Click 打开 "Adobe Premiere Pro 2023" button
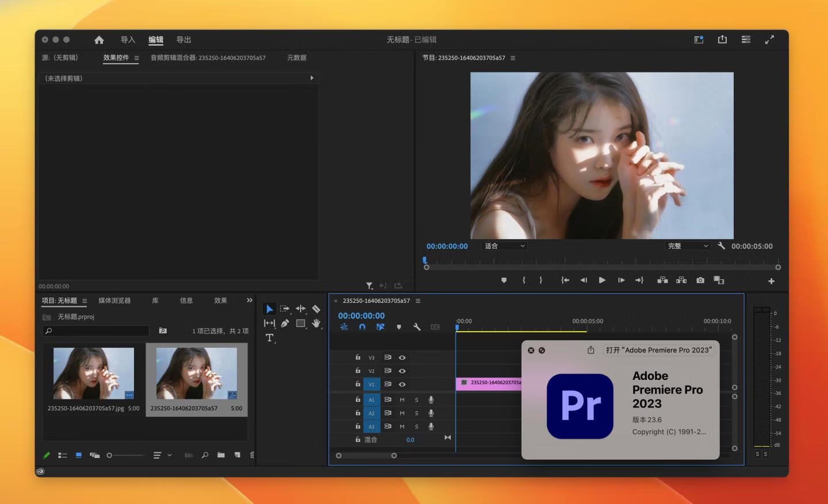This screenshot has width=828, height=504. pos(659,350)
